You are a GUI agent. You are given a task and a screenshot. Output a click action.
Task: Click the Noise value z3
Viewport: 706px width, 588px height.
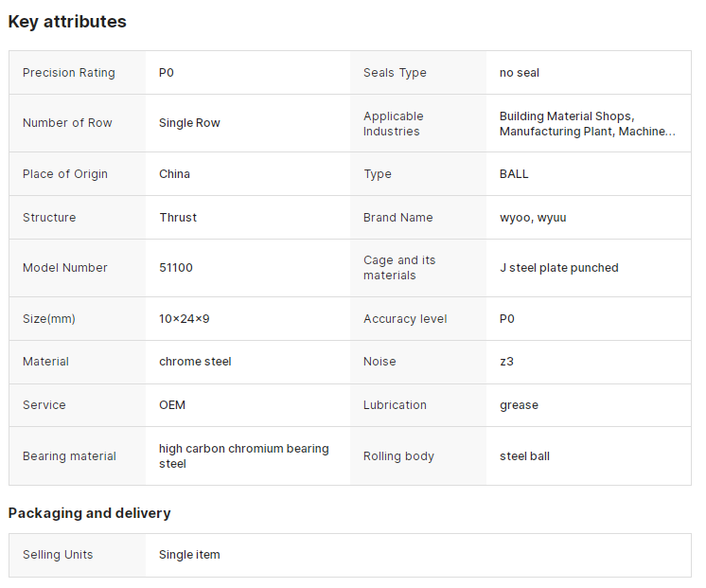506,362
